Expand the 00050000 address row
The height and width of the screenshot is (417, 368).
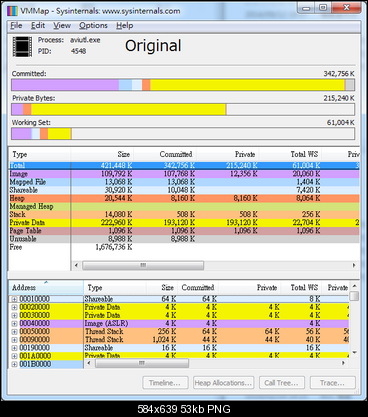point(14,332)
